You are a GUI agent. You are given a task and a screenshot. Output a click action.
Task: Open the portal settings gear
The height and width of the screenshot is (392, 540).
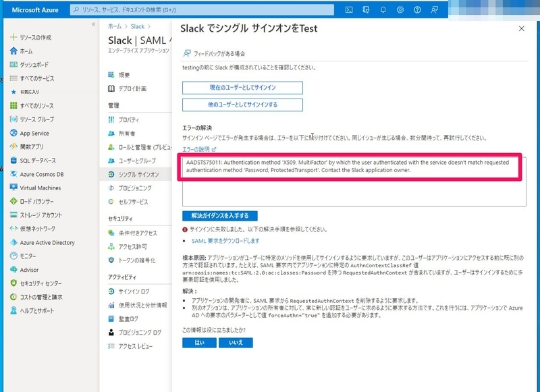(x=400, y=8)
